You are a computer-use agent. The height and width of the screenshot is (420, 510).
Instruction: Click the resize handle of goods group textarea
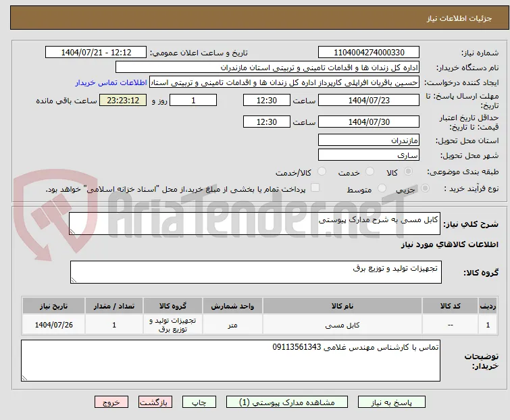[x=74, y=280]
